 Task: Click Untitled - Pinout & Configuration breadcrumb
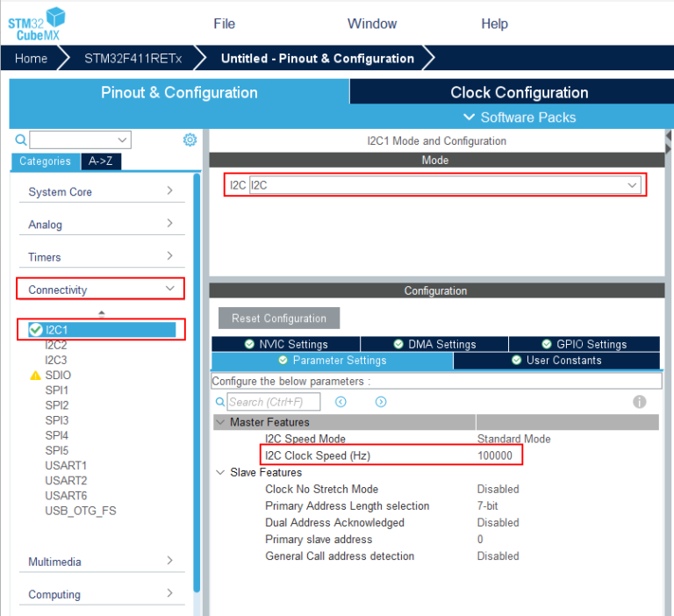pyautogui.click(x=318, y=59)
